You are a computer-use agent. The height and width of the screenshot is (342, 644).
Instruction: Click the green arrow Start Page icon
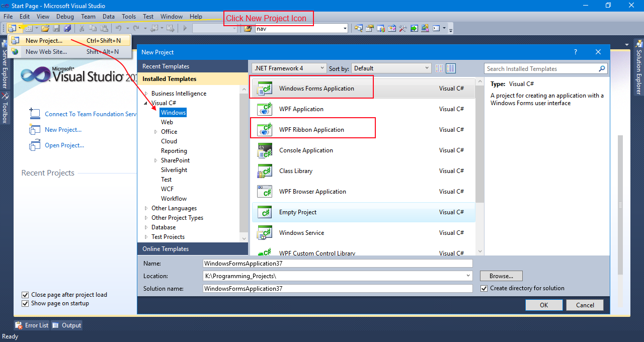click(414, 28)
